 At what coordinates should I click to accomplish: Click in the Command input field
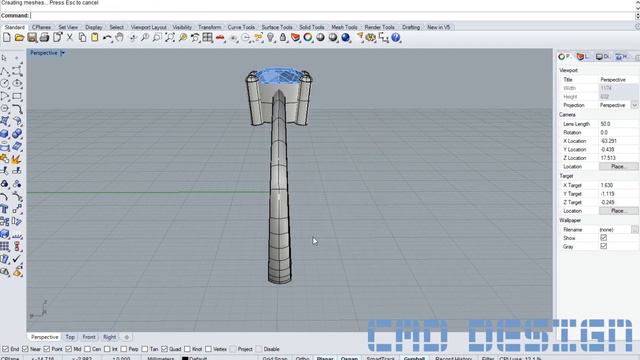pyautogui.click(x=333, y=16)
